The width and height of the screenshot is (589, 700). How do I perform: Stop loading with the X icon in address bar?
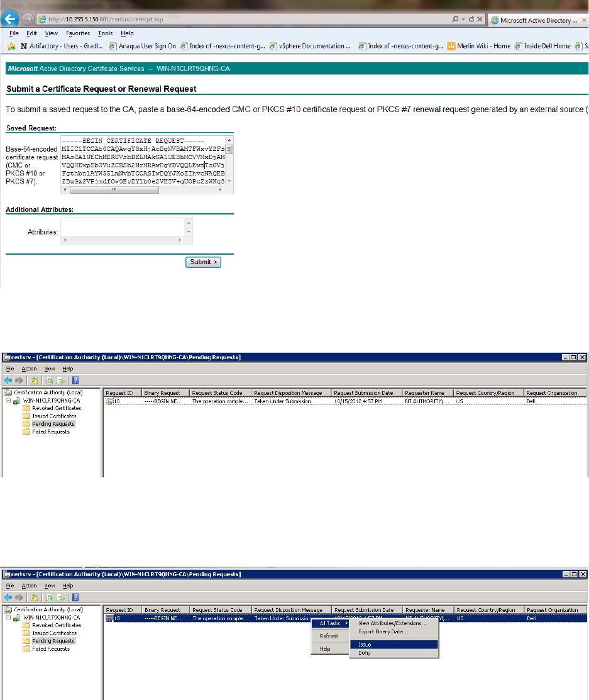(480, 19)
